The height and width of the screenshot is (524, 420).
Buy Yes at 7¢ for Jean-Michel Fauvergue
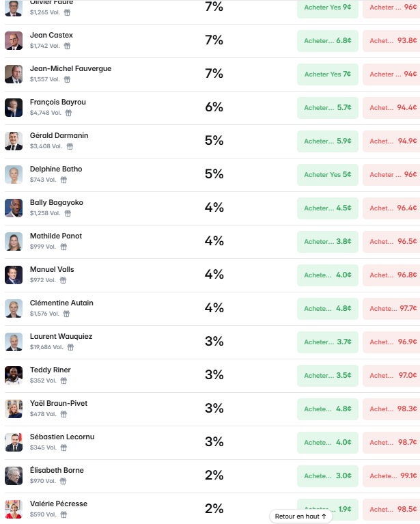click(x=327, y=74)
